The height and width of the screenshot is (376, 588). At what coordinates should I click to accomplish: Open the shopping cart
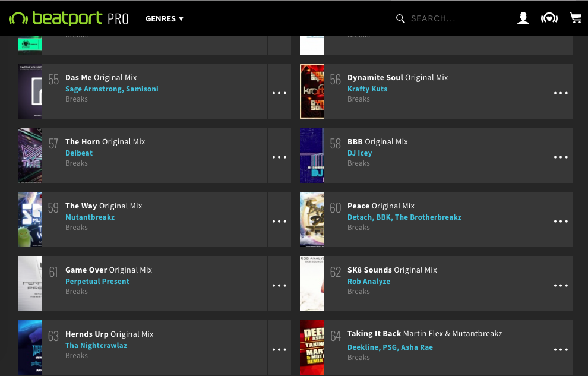click(576, 18)
